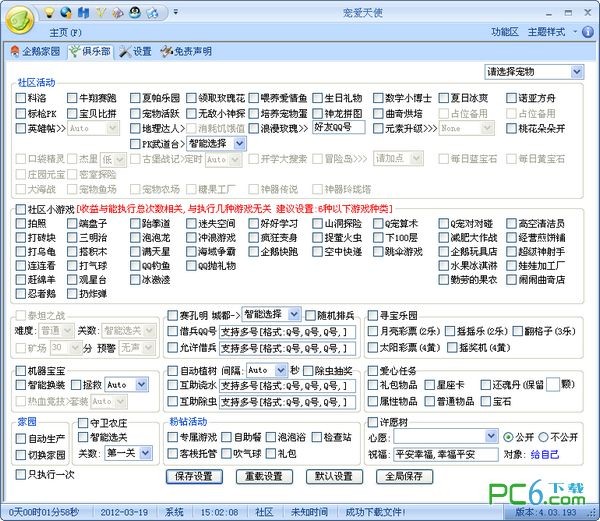The width and height of the screenshot is (600, 521).
Task: Expand the quick access toolbar customize arrow
Action: [x=176, y=12]
